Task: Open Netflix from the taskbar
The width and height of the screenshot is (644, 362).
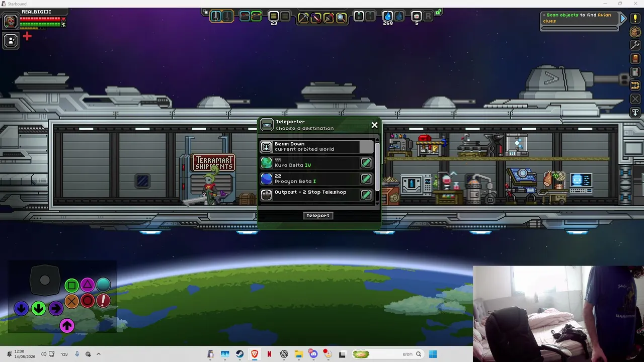Action: pyautogui.click(x=269, y=354)
